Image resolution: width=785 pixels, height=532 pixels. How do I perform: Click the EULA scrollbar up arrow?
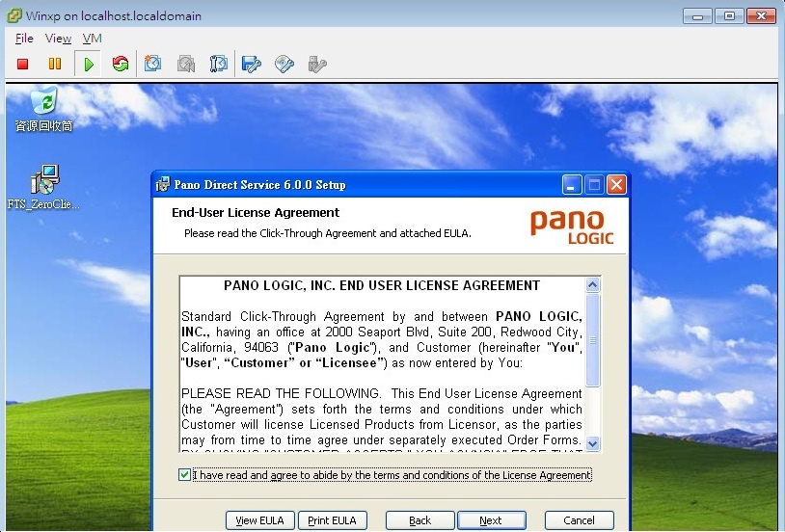[x=593, y=285]
